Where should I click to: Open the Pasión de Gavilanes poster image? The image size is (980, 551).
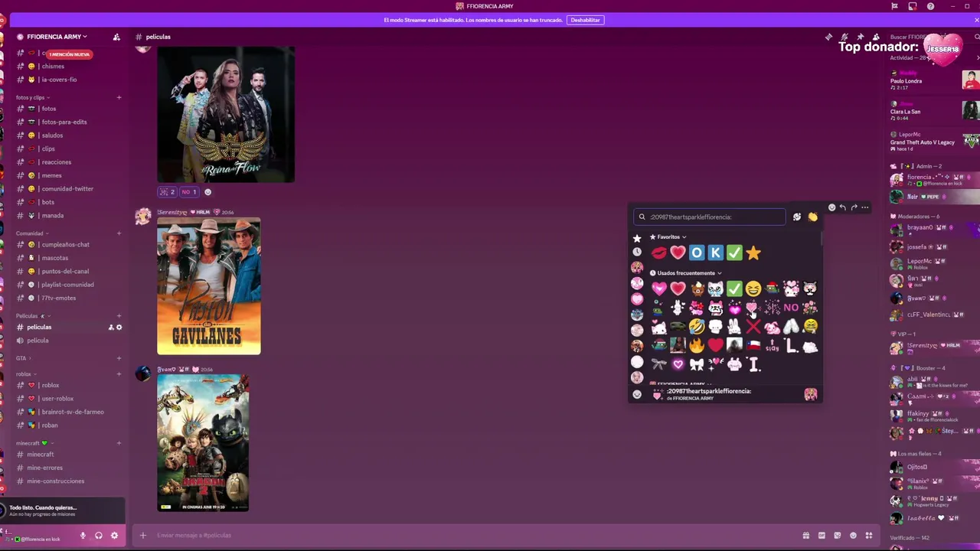pos(209,286)
